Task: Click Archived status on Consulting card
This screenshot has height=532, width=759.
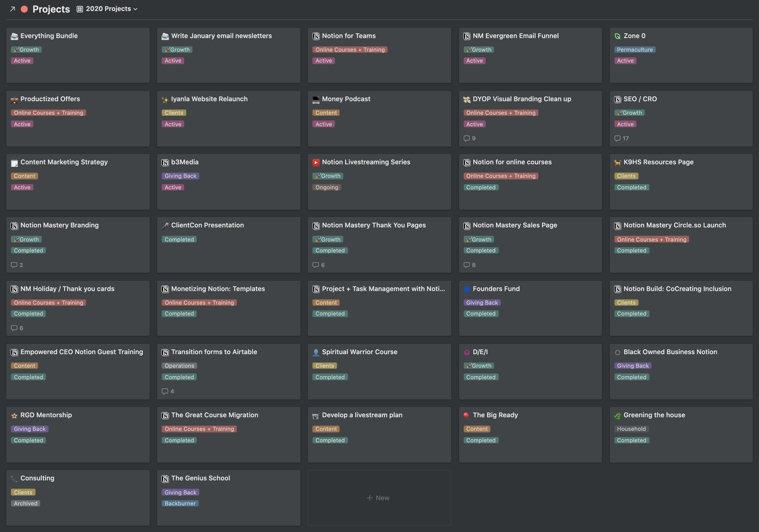Action: 26,503
